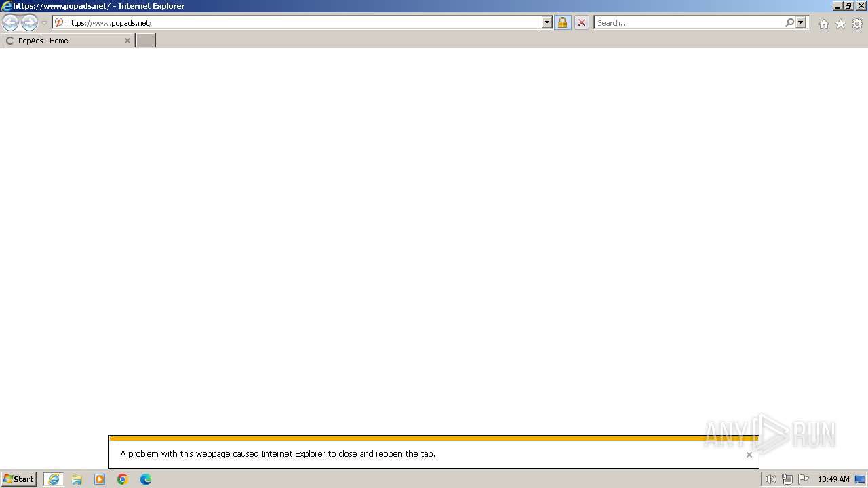Open a new tab button
868x488 pixels.
click(x=145, y=41)
